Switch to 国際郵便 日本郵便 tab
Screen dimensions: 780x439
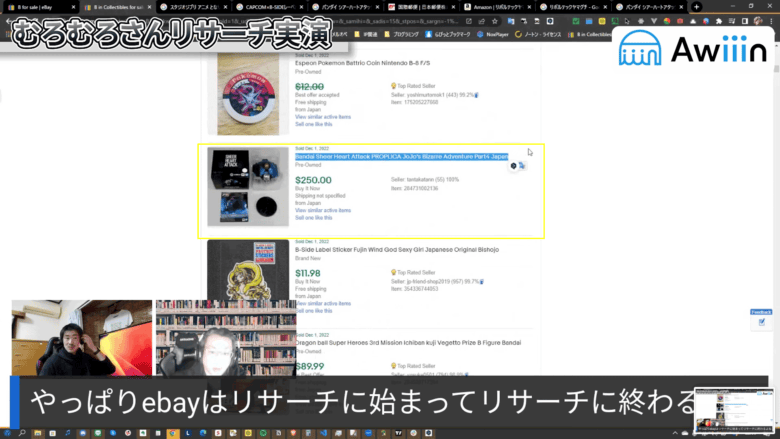[422, 7]
